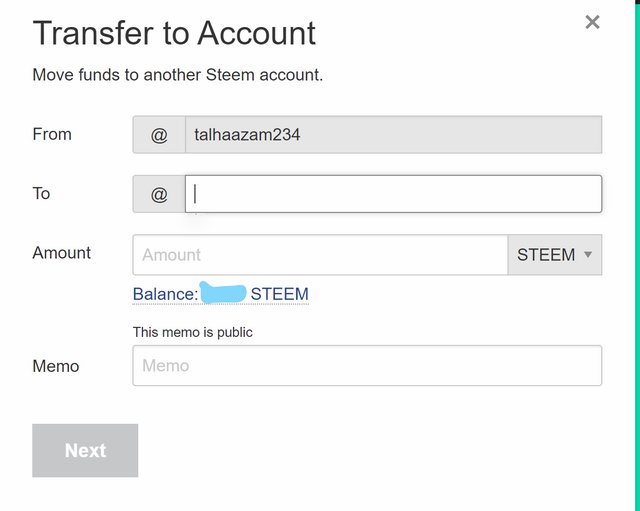Image resolution: width=640 pixels, height=511 pixels.
Task: Click "Move funds to another Steem account" text
Action: [178, 75]
